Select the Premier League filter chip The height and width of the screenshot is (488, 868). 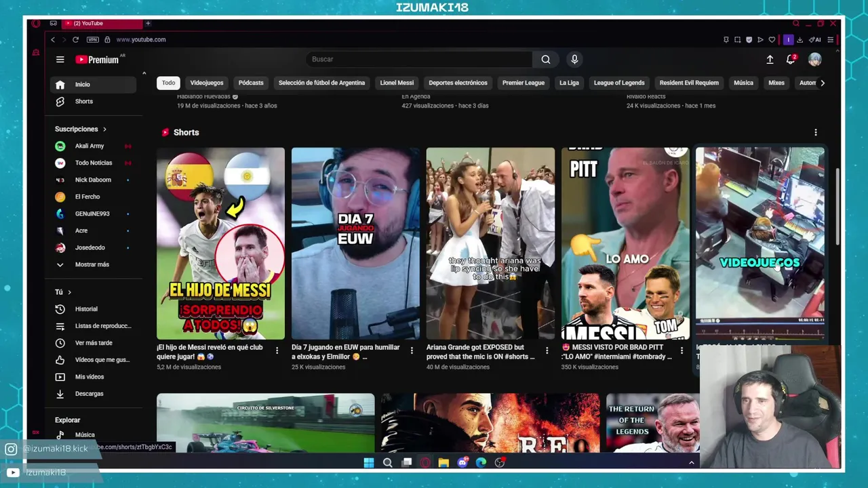pyautogui.click(x=524, y=83)
